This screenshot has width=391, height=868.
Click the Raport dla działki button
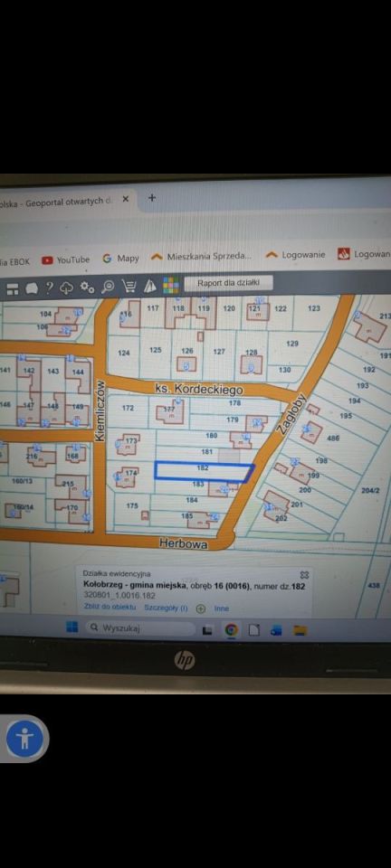pyautogui.click(x=229, y=283)
